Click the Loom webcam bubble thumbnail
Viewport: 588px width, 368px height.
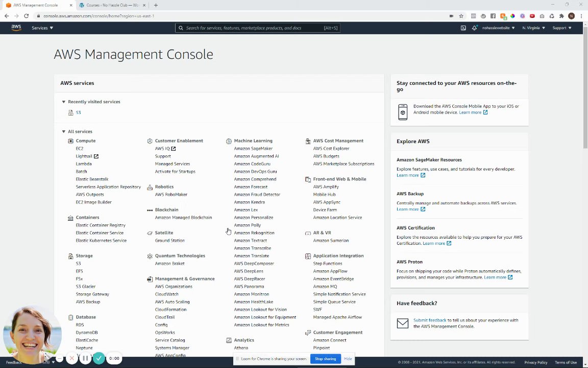pyautogui.click(x=32, y=335)
